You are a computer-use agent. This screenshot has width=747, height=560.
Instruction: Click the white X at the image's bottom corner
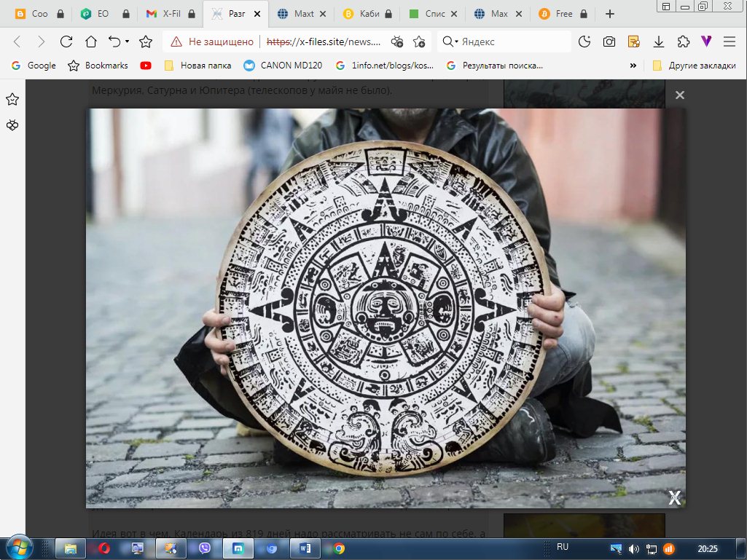(x=674, y=497)
